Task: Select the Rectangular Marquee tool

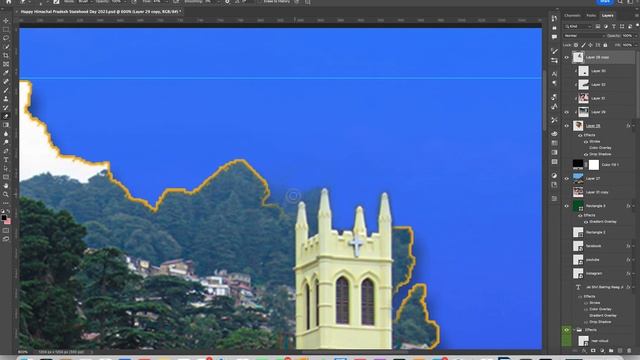Action: click(6, 29)
